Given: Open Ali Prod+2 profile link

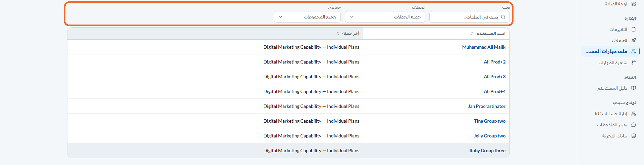Looking at the screenshot, I should coord(495,62).
